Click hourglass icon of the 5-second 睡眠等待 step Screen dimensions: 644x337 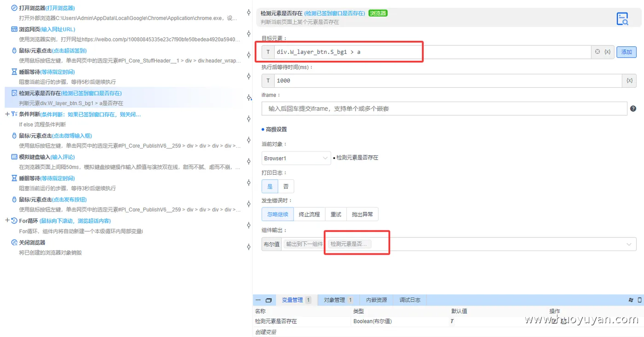(14, 72)
